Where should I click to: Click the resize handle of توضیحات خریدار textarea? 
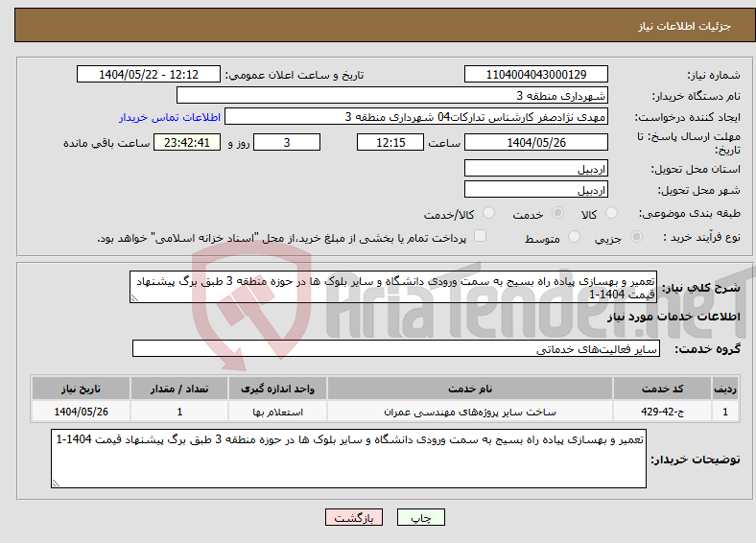click(x=56, y=484)
